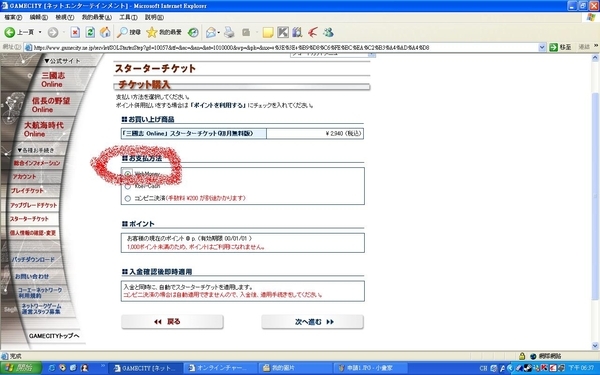Open the 檢視(V) View menu

coord(64,17)
